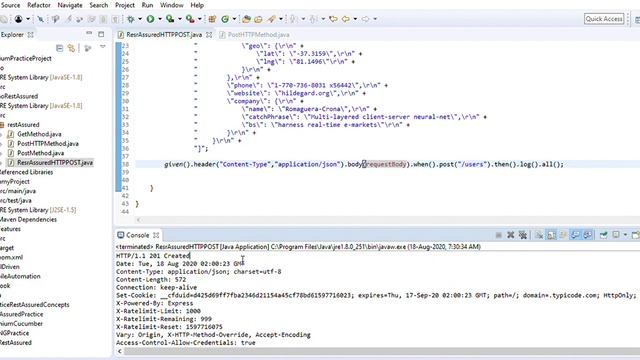Open the Help menu

[x=197, y=5]
